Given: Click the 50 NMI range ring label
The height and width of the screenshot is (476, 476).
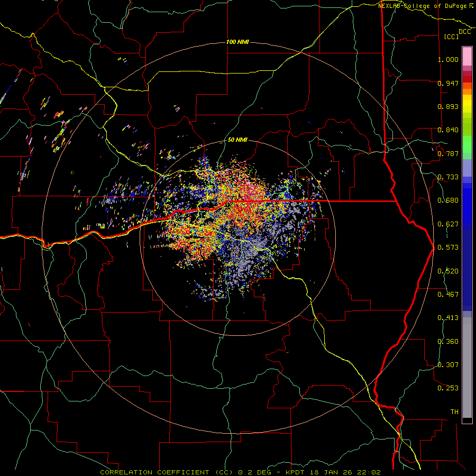Looking at the screenshot, I should [x=237, y=140].
